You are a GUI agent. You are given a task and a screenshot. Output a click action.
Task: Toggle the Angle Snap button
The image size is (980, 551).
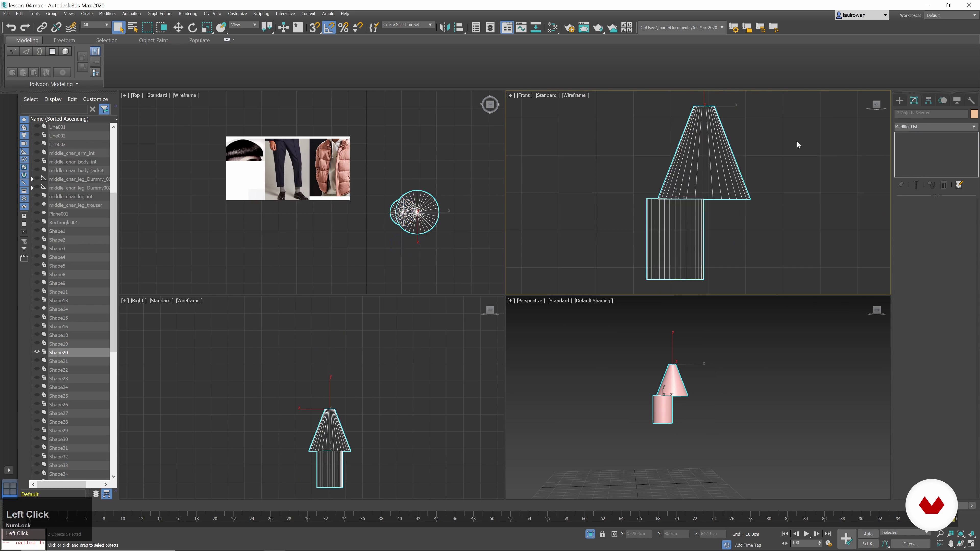[329, 27]
